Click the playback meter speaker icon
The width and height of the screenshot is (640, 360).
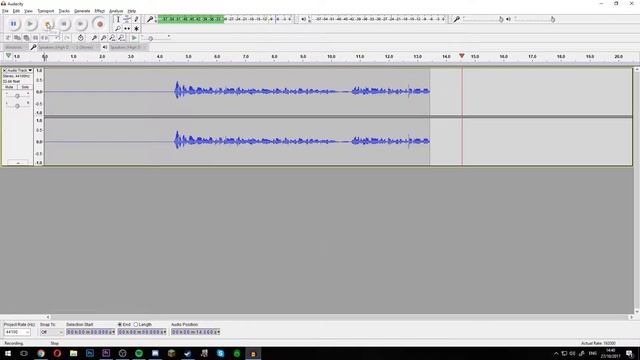[303, 19]
